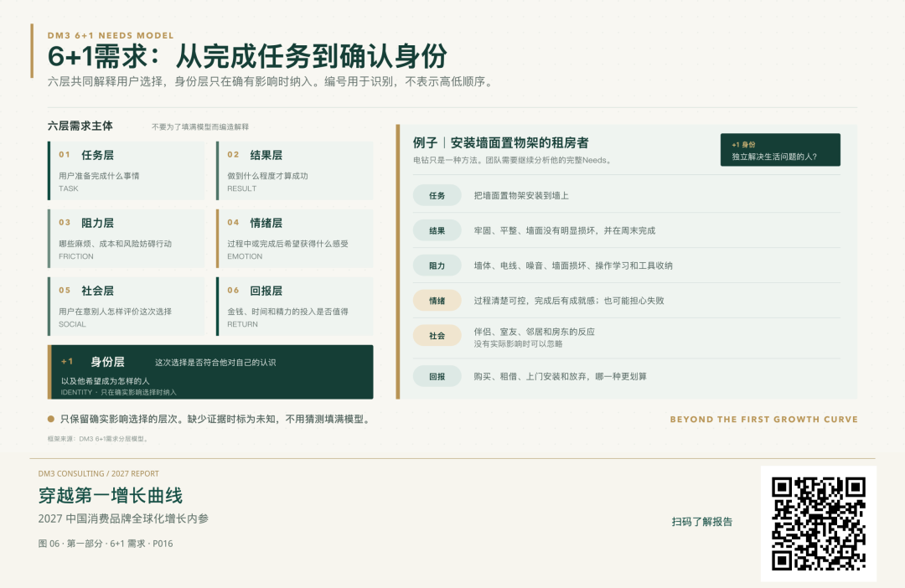The width and height of the screenshot is (905, 588).
Task: Click the note 不要为了填满模型而编造解释
Action: pos(200,127)
